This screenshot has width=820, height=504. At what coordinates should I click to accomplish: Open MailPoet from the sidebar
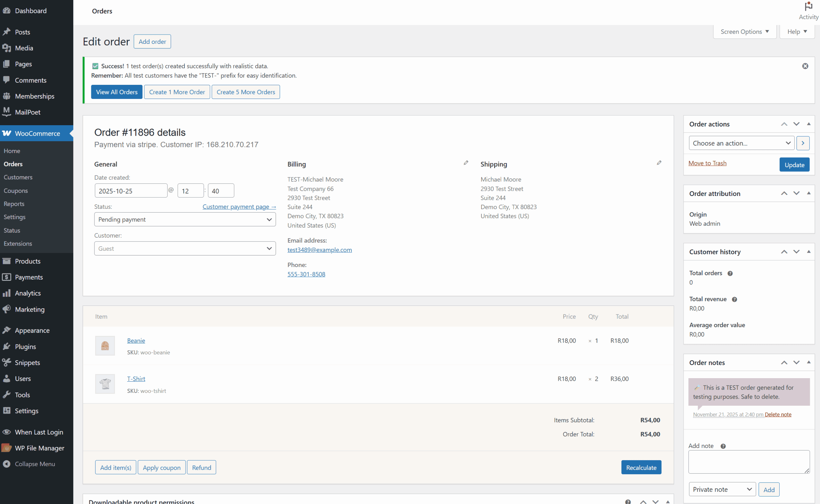click(x=6, y=112)
